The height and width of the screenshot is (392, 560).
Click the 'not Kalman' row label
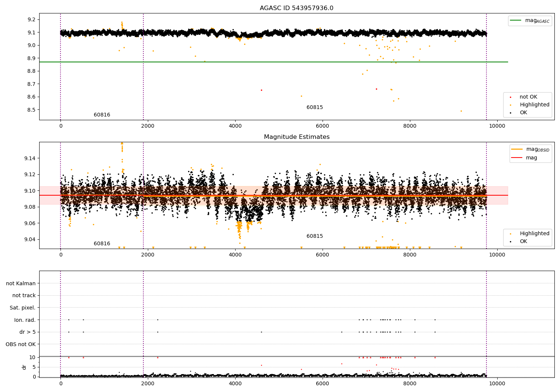click(21, 284)
